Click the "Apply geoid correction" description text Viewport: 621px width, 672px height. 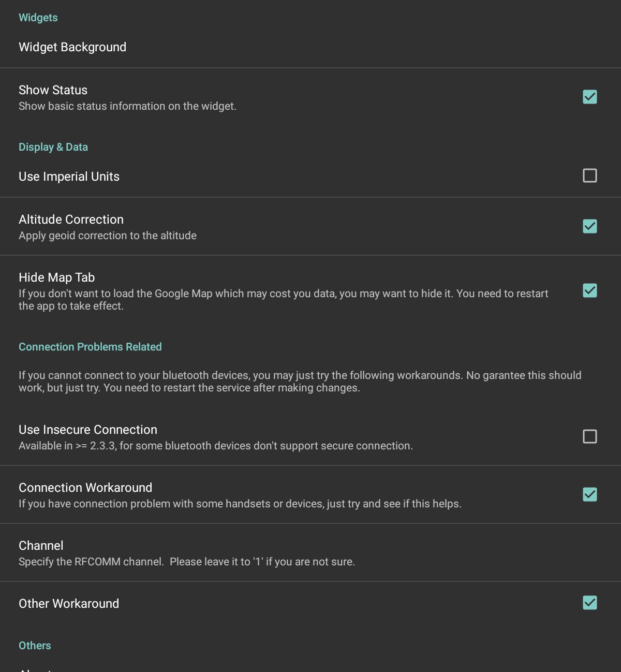point(108,236)
